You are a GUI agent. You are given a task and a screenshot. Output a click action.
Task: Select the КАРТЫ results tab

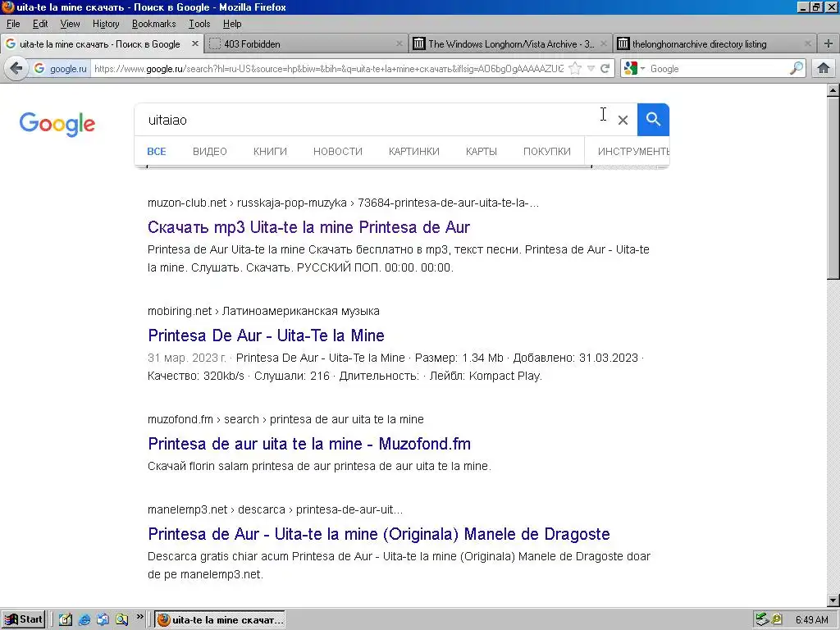[481, 152]
